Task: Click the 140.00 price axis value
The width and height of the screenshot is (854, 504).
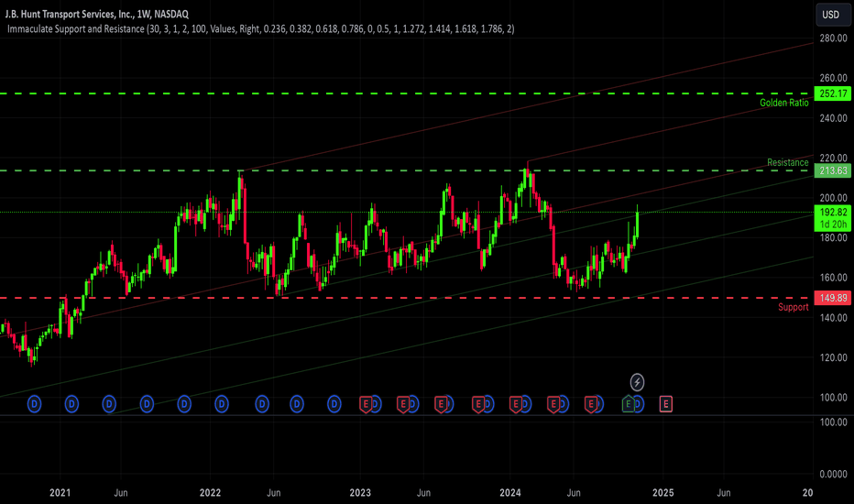Action: click(833, 318)
